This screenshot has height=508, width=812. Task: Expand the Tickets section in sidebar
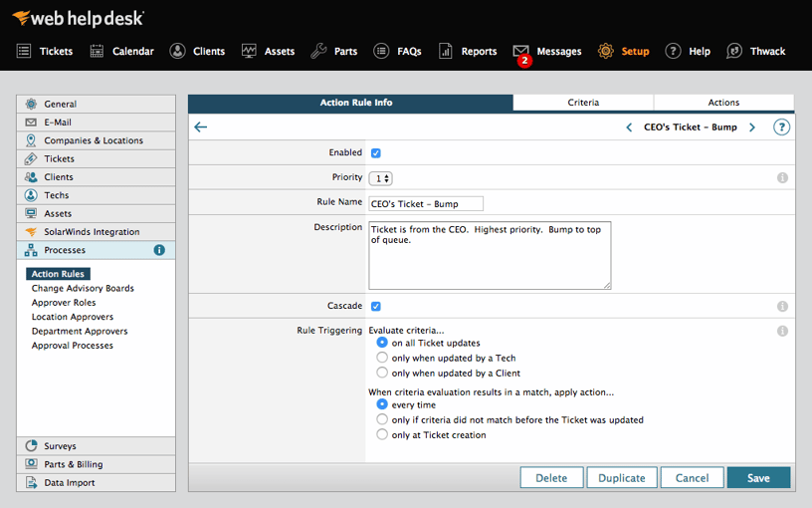pyautogui.click(x=96, y=158)
